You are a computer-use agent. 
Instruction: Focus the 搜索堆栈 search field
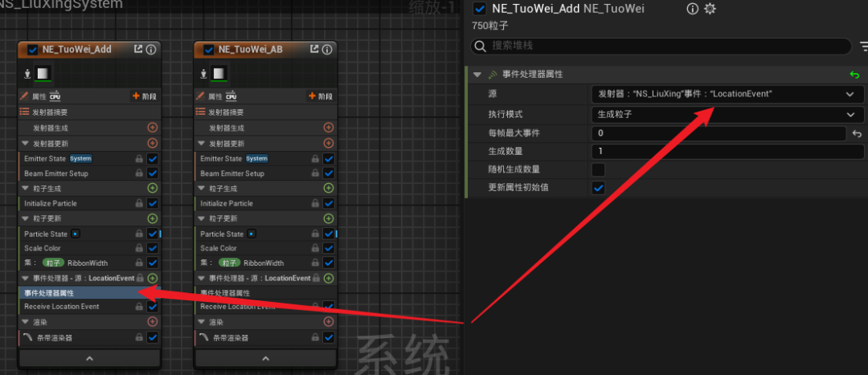(661, 46)
